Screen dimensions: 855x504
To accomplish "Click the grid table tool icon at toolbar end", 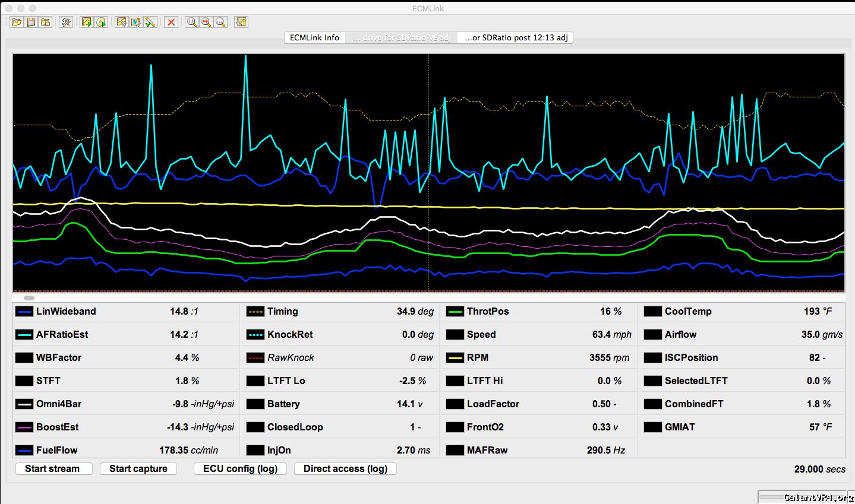I will [x=241, y=22].
